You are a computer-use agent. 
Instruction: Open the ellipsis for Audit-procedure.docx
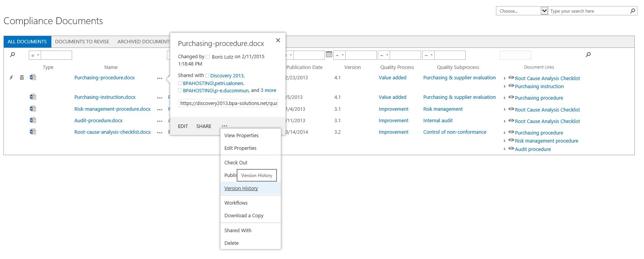[x=160, y=121]
